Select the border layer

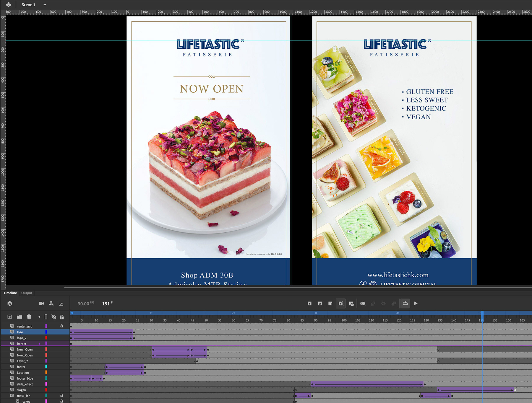click(22, 344)
